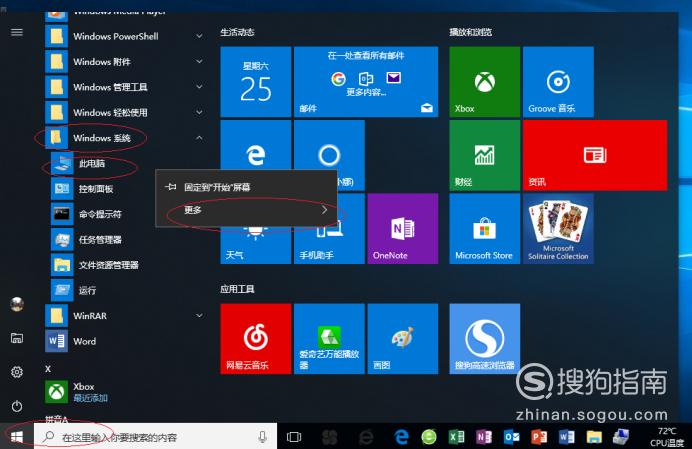Open the OneNote tile

(x=402, y=229)
